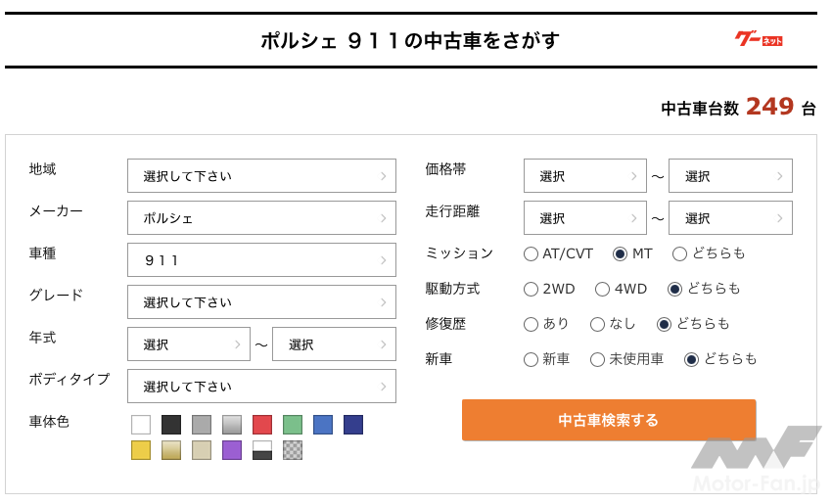This screenshot has width=832, height=504.
Task: Select the black body color swatch
Action: 171,425
